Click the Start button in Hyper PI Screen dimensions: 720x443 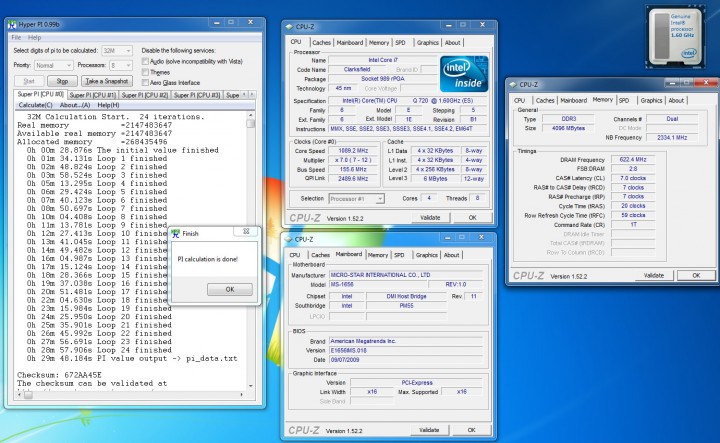(29, 81)
